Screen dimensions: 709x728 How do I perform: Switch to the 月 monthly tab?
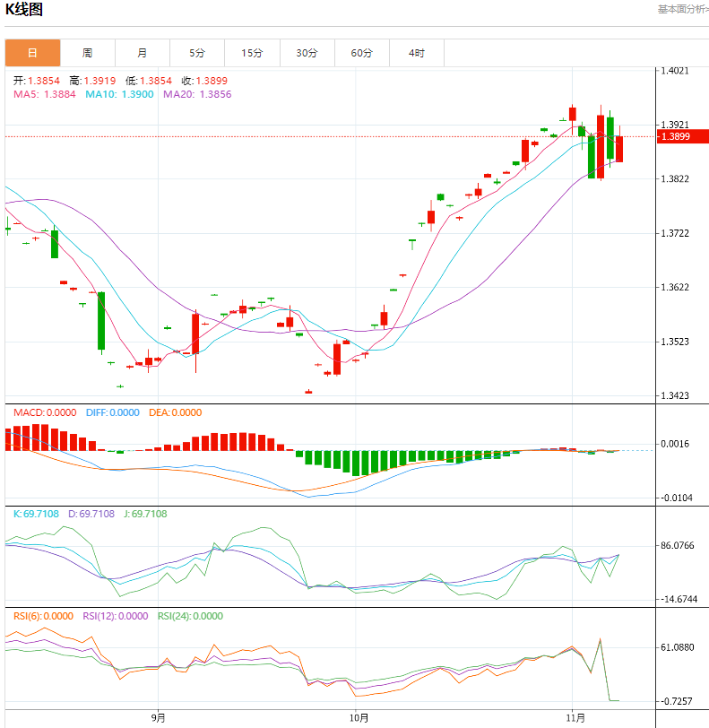[x=143, y=53]
